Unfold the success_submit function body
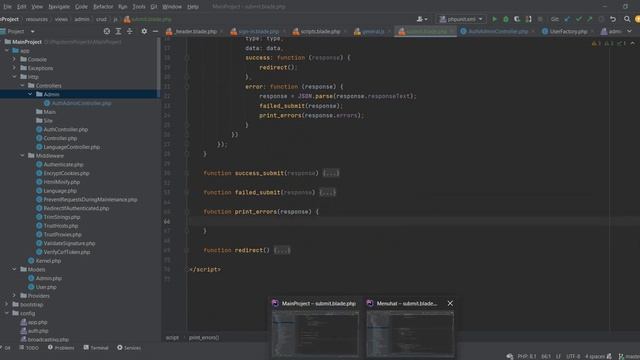This screenshot has width=640, height=360. pyautogui.click(x=331, y=173)
